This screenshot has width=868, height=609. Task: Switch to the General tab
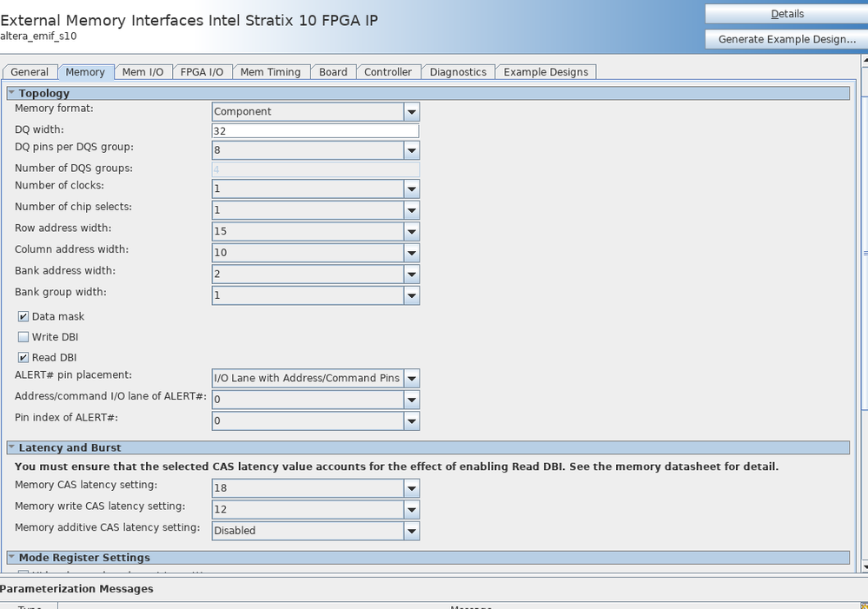(x=30, y=72)
